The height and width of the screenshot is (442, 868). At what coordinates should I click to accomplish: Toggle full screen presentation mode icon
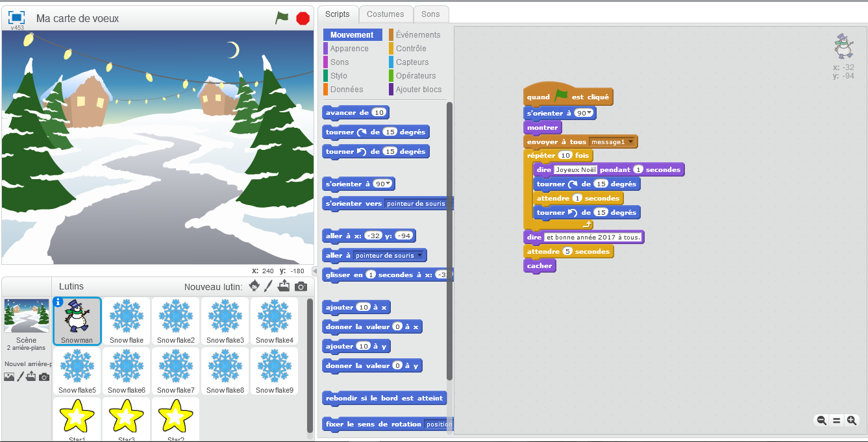coord(16,18)
